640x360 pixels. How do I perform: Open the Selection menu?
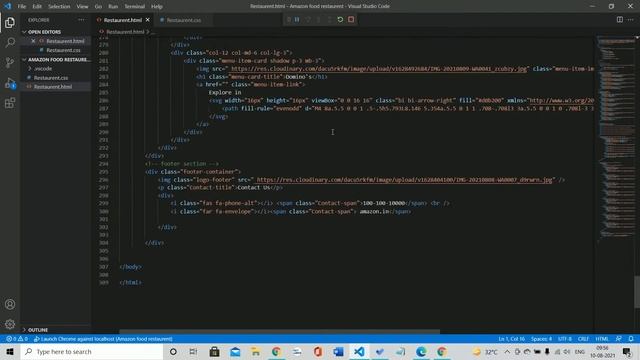(59, 7)
